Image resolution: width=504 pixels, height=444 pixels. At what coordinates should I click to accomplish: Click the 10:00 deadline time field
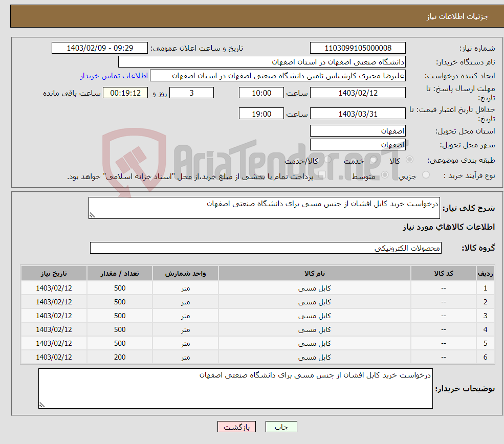261,93
